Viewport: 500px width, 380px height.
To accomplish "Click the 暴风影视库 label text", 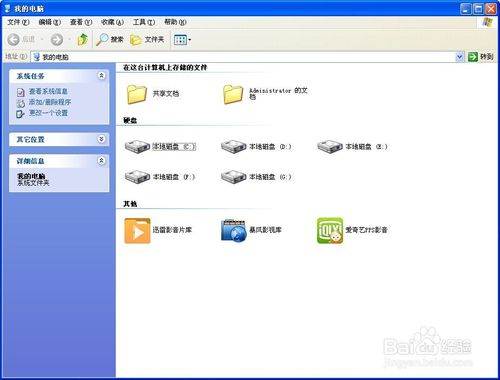I will pyautogui.click(x=265, y=230).
